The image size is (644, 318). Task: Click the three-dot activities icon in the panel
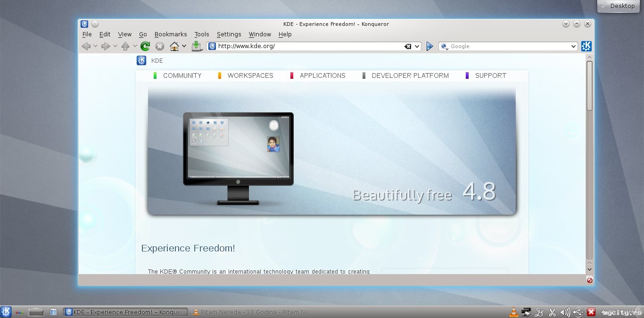19,312
